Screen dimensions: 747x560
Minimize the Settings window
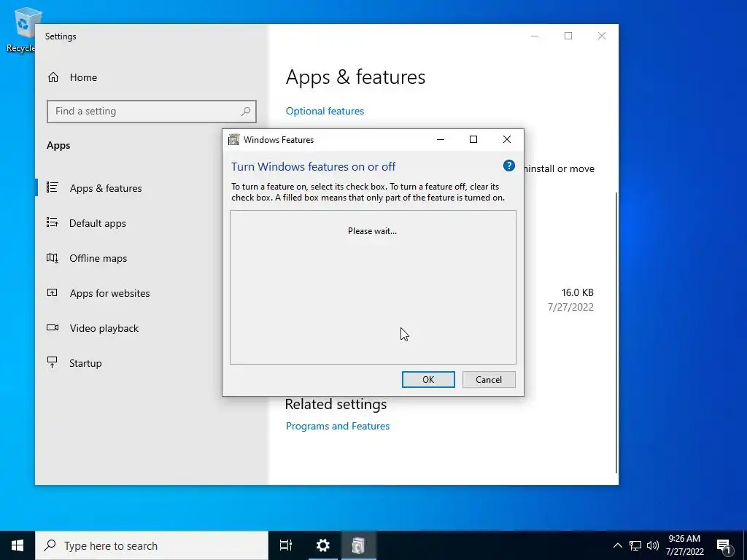point(535,36)
